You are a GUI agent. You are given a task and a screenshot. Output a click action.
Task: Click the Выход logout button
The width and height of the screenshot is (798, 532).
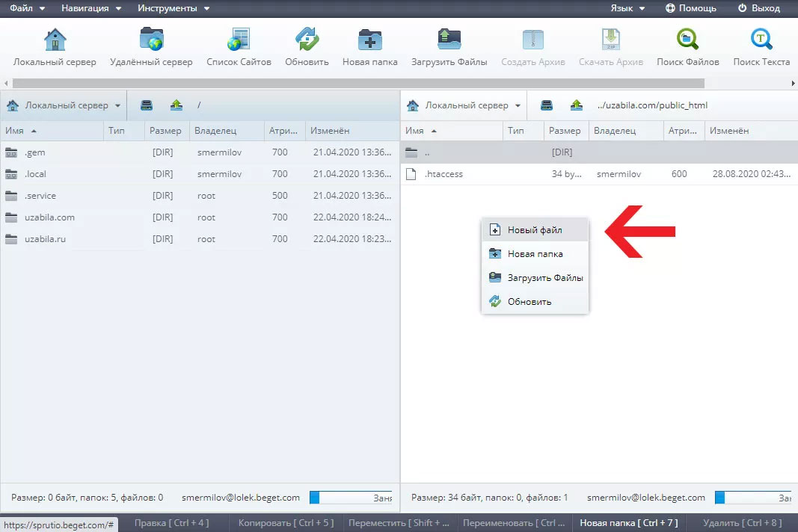coord(758,8)
